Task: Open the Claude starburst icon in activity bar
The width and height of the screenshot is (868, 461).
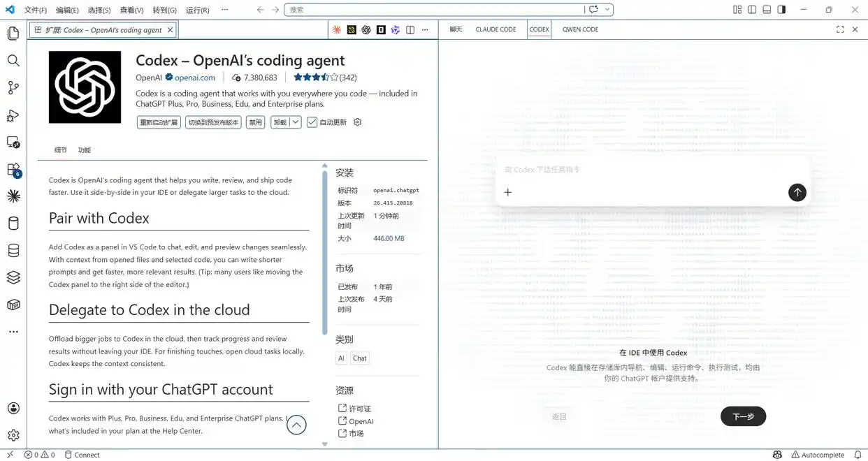Action: click(x=13, y=196)
